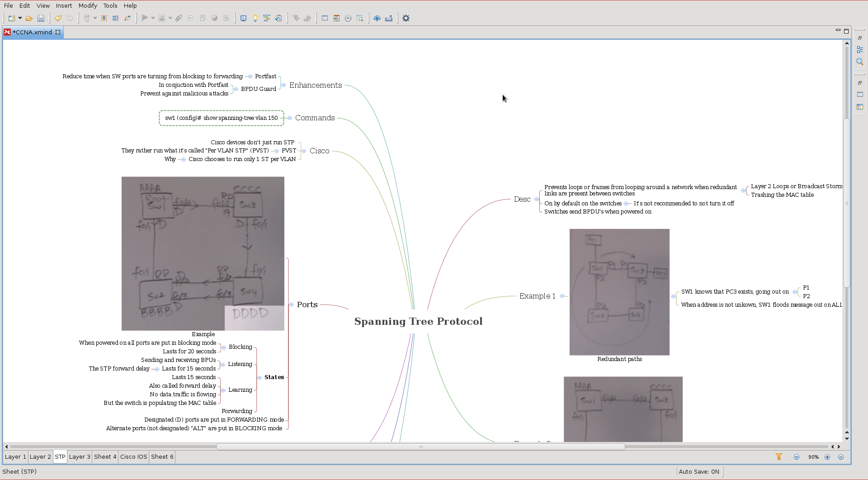868x480 pixels.
Task: Click the paperclip attachment icon
Action: [x=179, y=18]
